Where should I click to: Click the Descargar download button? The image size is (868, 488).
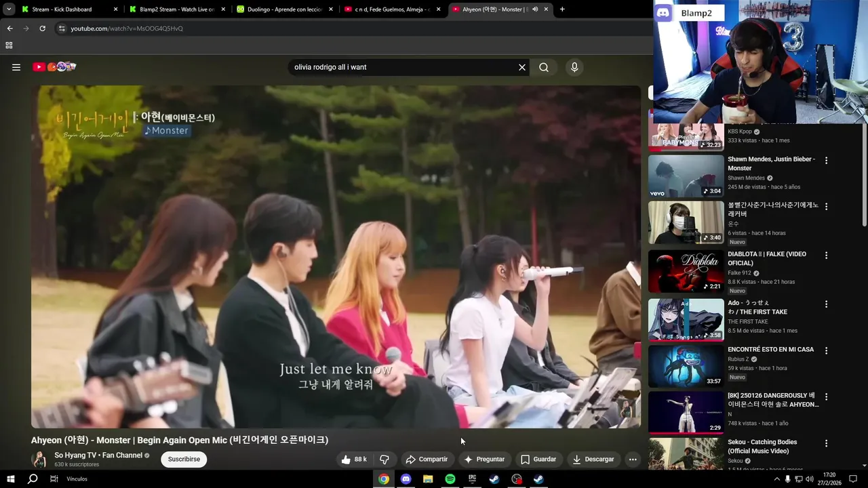point(593,459)
